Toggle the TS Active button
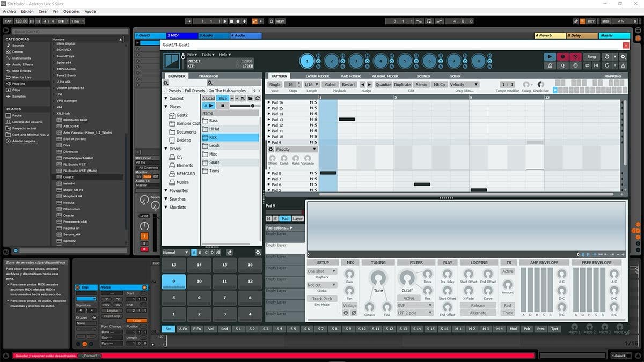The width and height of the screenshot is (644, 362). click(x=508, y=271)
